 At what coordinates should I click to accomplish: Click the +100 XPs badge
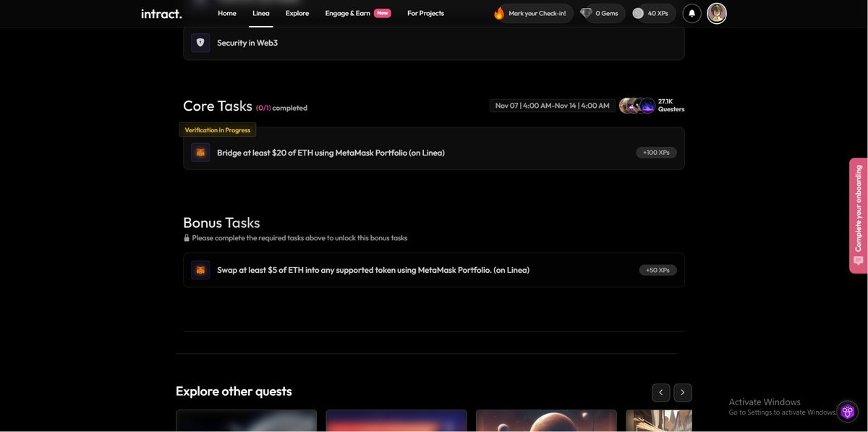(656, 153)
